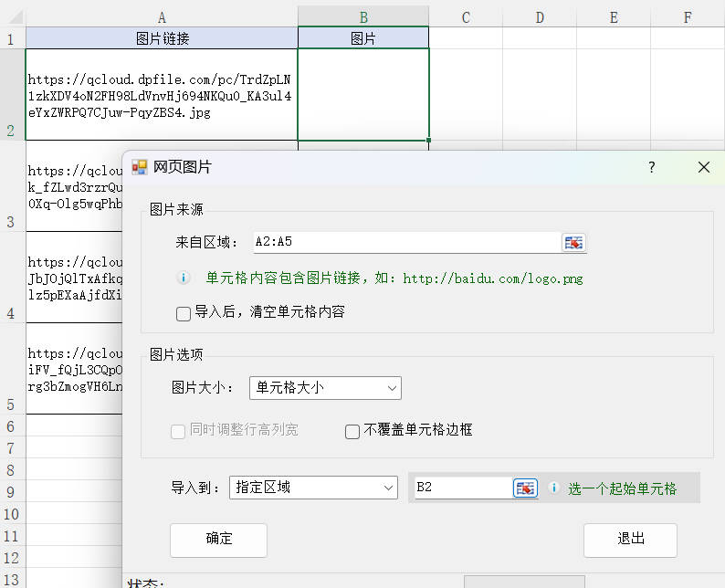
Task: Select row 1 header
Action: point(12,38)
